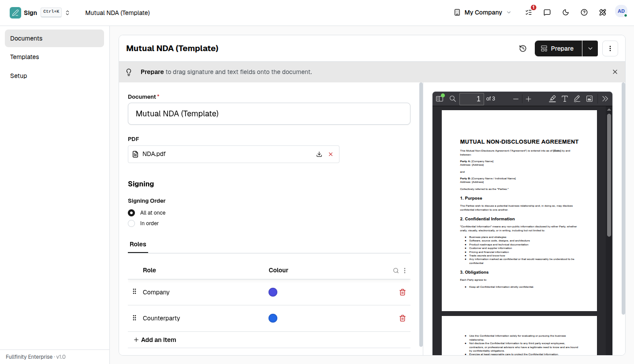Switch to the Roles tab

(x=138, y=245)
